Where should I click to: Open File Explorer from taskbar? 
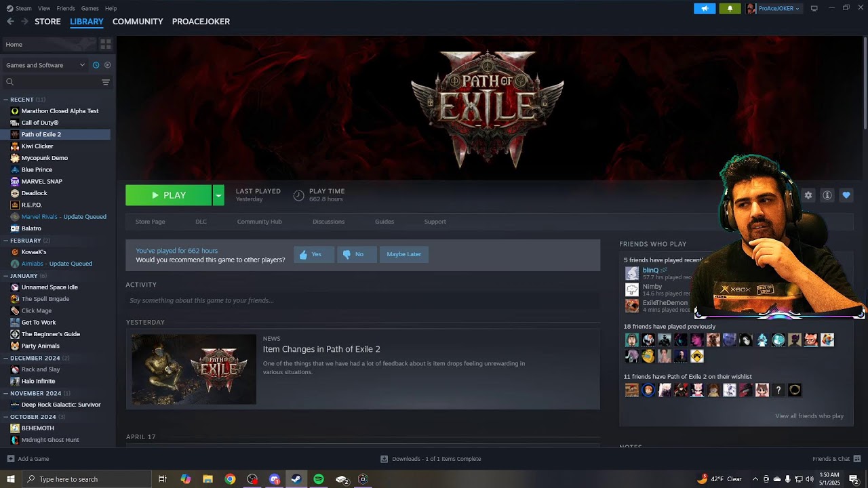pos(208,479)
